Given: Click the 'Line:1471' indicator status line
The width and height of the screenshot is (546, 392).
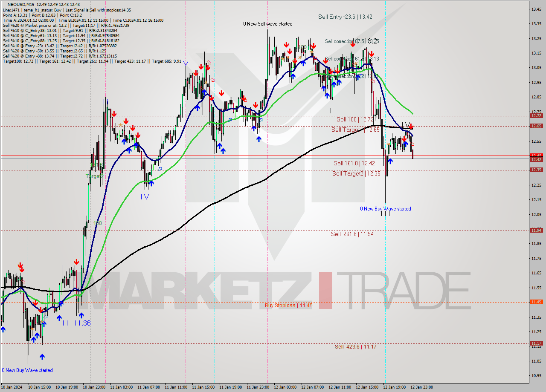Looking at the screenshot, I should (67, 10).
